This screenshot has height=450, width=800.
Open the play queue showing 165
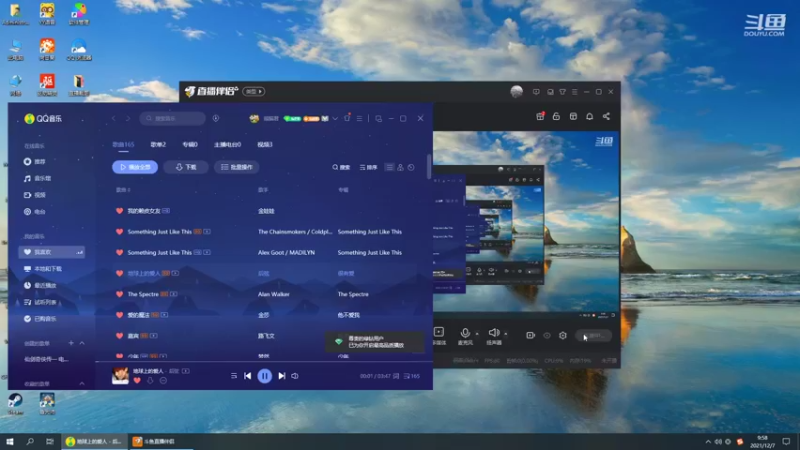[412, 376]
